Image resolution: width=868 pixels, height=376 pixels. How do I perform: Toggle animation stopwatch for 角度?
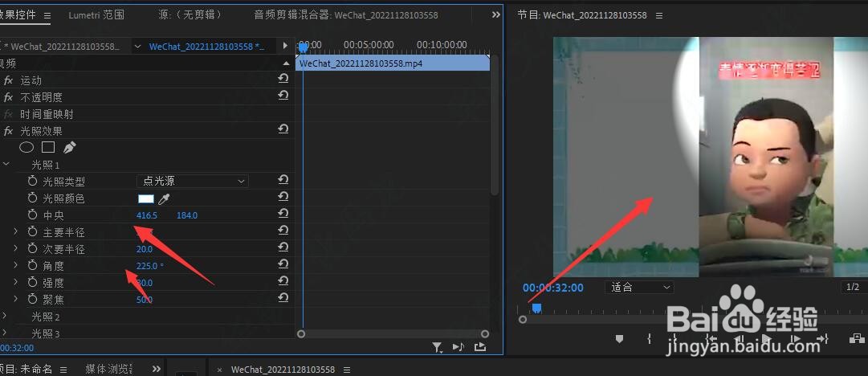[x=32, y=266]
